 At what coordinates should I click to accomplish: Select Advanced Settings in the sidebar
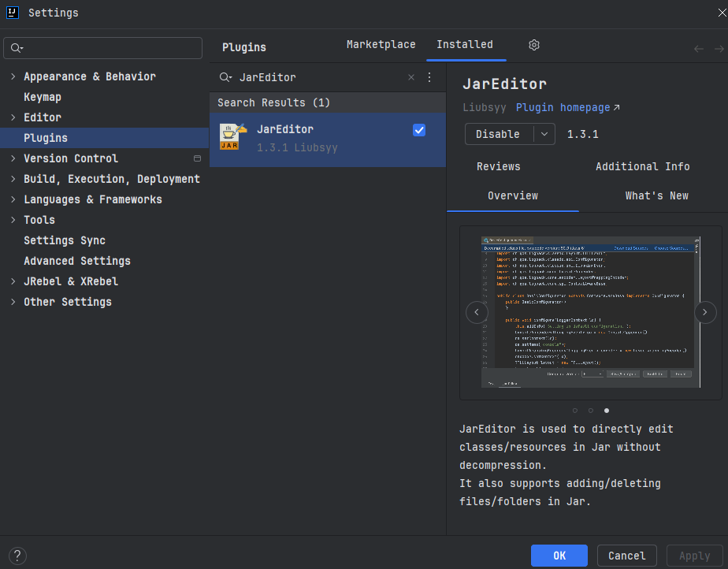77,261
